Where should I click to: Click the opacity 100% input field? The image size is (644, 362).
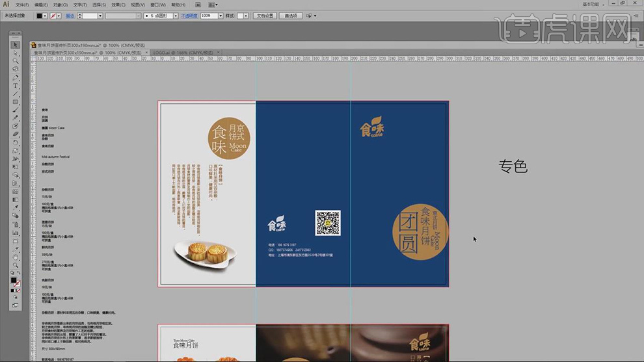(209, 16)
